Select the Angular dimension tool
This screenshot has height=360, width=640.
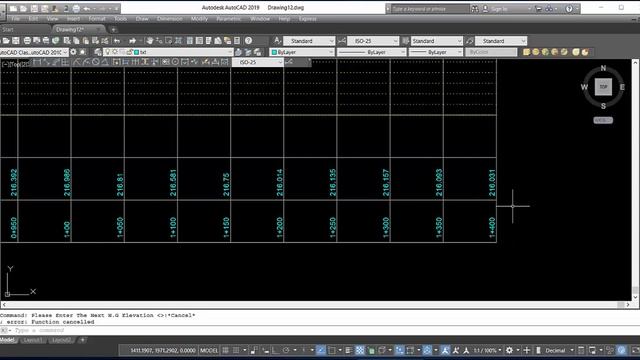(105, 62)
